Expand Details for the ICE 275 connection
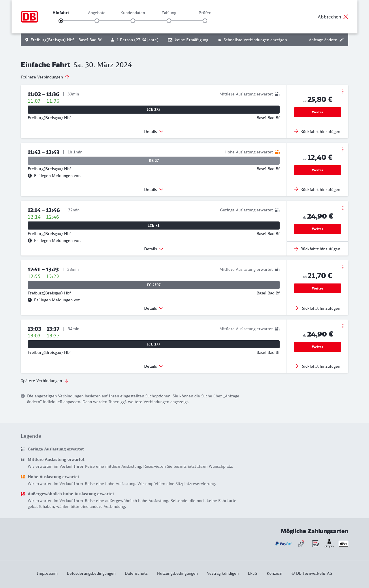 [x=154, y=131]
